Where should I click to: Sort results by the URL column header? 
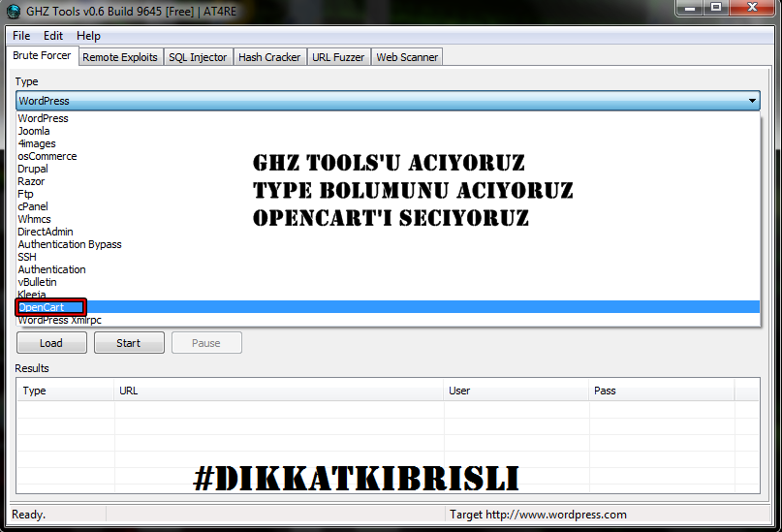[279, 391]
